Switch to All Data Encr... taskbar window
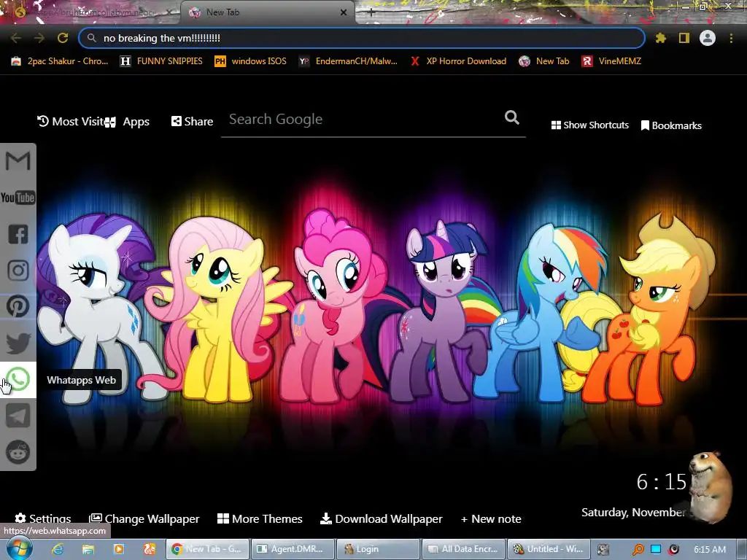747x560 pixels. 463,549
